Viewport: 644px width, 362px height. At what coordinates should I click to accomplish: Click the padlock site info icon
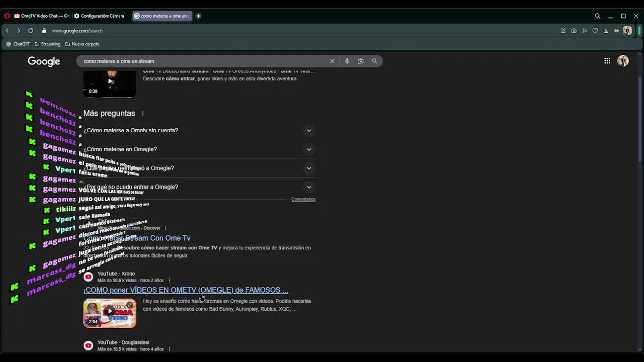[x=44, y=31]
